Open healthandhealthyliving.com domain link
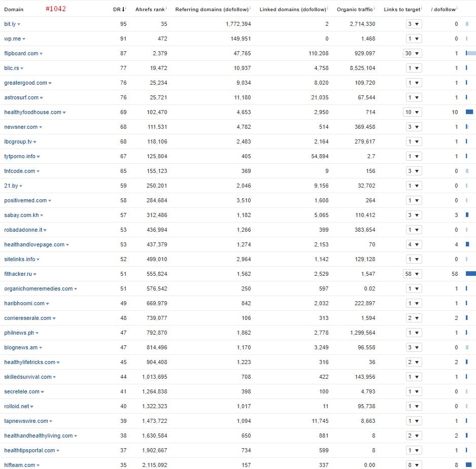This screenshot has width=476, height=469. tap(38, 436)
